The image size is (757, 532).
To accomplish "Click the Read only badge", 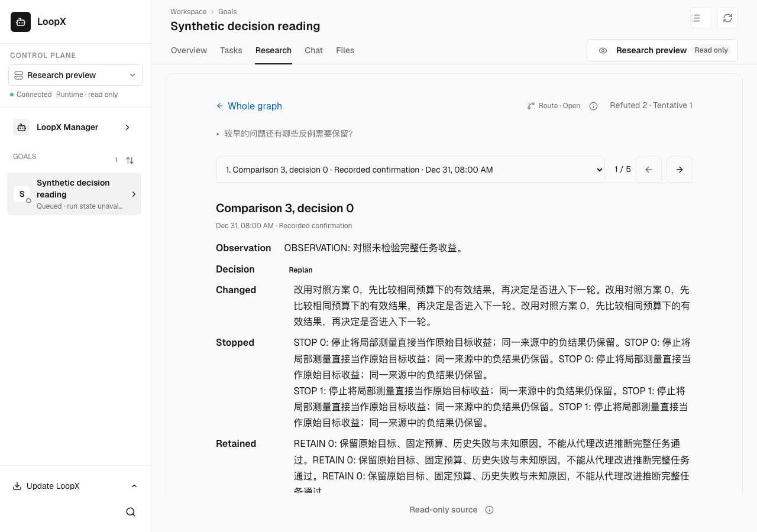I will click(711, 50).
